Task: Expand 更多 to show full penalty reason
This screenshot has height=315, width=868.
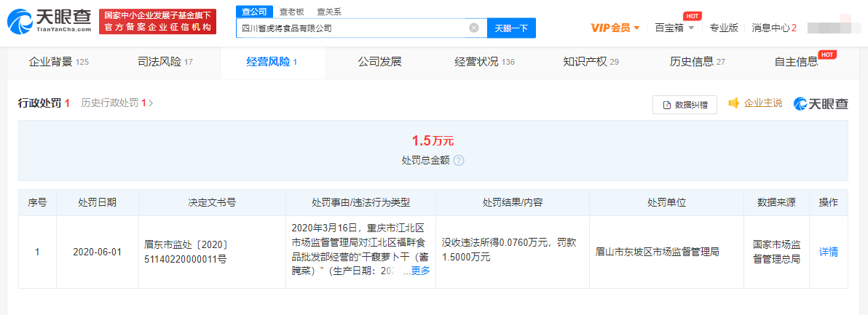Action: (x=420, y=271)
